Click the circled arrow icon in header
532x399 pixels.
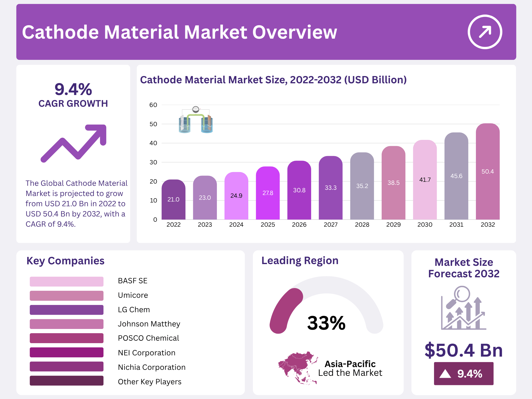click(485, 32)
